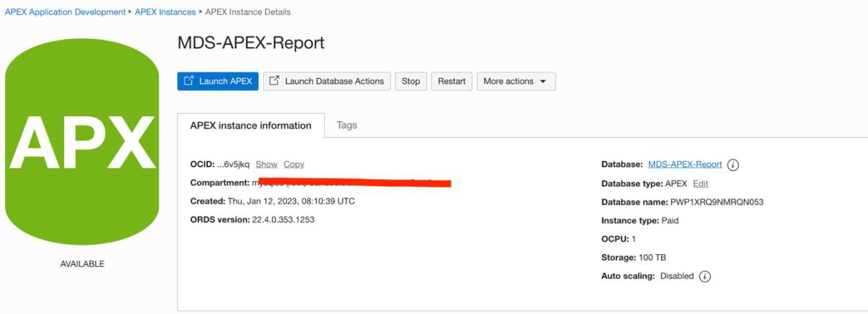Click the green APX instance logo

click(x=81, y=141)
